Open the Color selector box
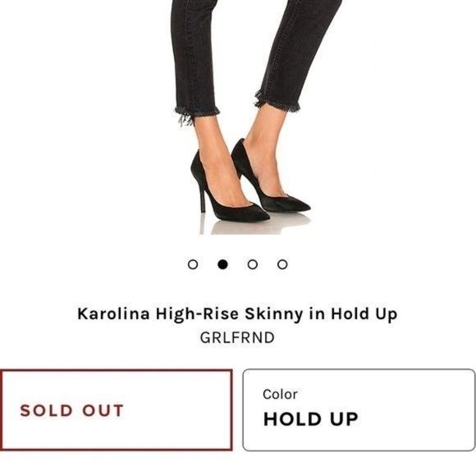The height and width of the screenshot is (476, 476). tap(359, 410)
